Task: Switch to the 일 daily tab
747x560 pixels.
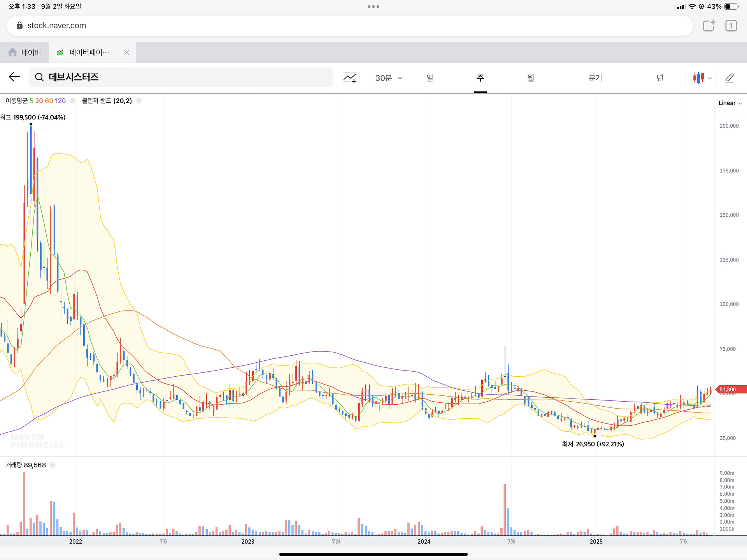Action: click(430, 78)
